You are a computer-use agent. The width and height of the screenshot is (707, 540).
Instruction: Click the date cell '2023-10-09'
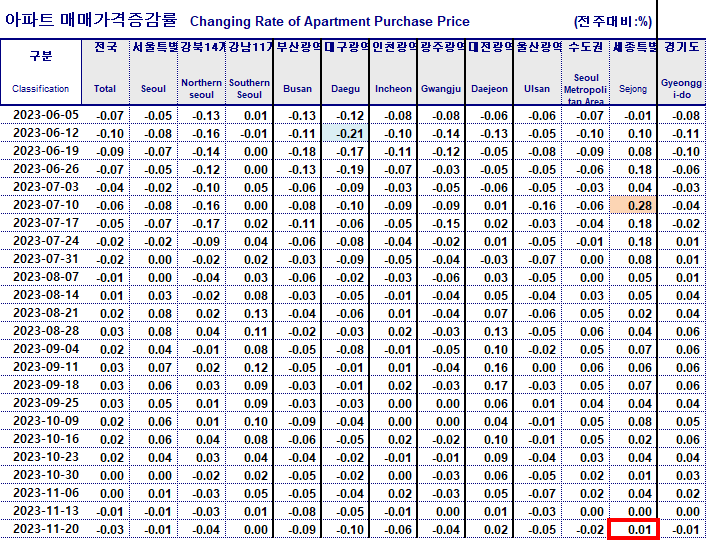pos(46,421)
